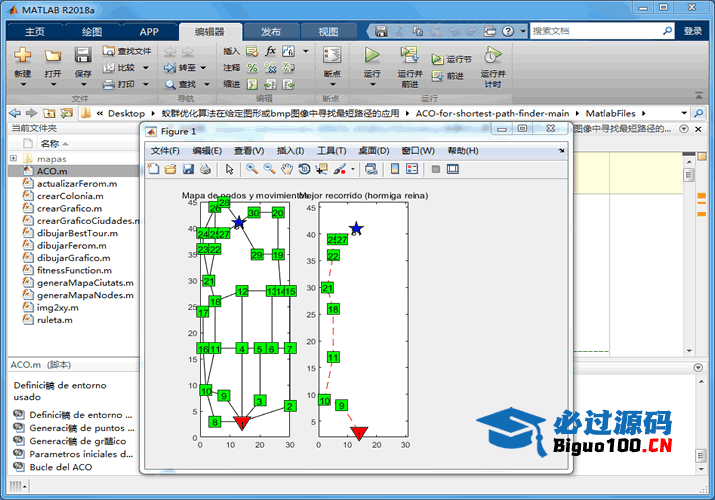This screenshot has width=715, height=500.
Task: Click Run and Time (运行并计时) icon
Action: pos(492,55)
